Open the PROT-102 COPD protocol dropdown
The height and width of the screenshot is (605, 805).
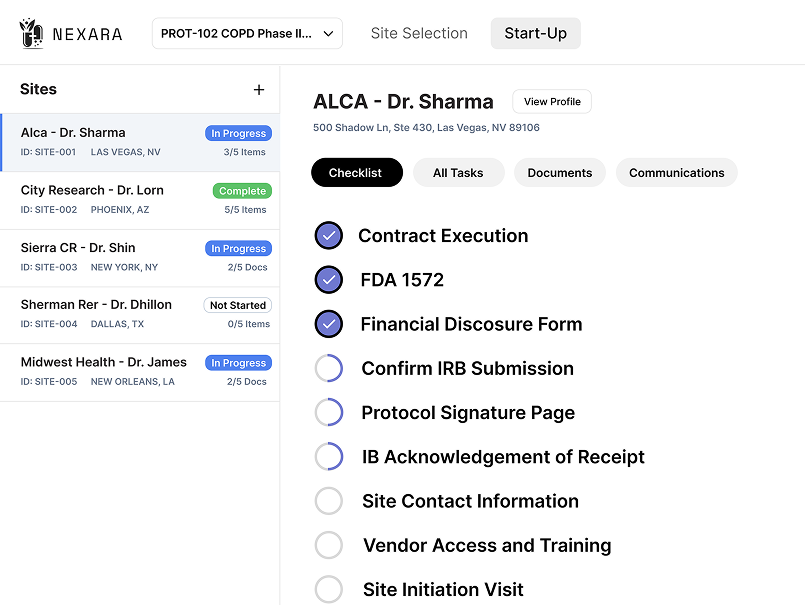(x=247, y=33)
